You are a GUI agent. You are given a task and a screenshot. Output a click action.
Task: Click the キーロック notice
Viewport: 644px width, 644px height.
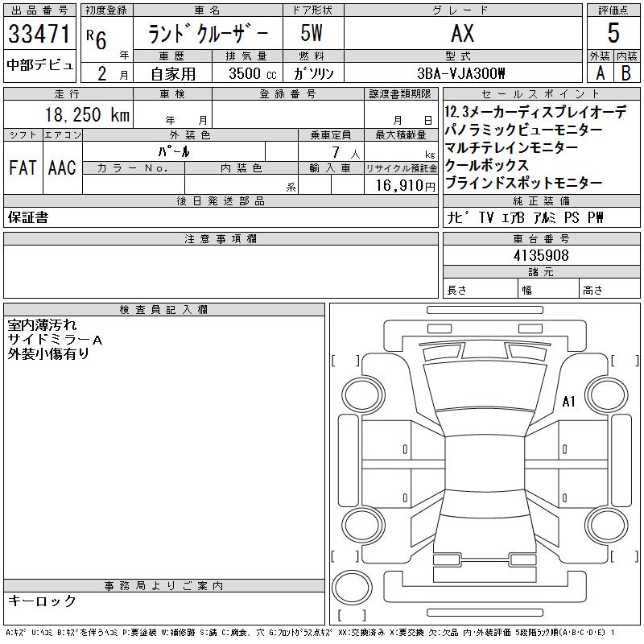coord(42,601)
